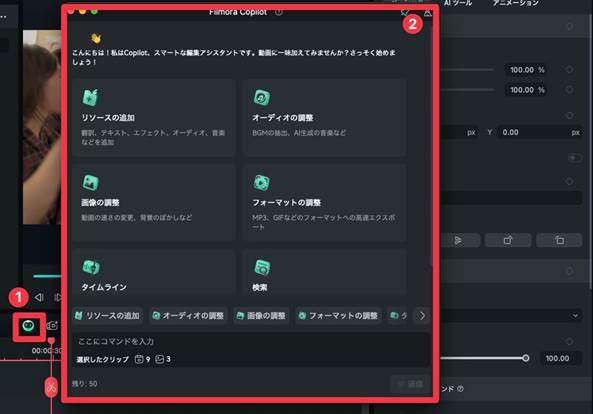Screen dimensions: 593x414
Task: Click the 画像の調整 quick chip above the command box
Action: click(x=261, y=316)
